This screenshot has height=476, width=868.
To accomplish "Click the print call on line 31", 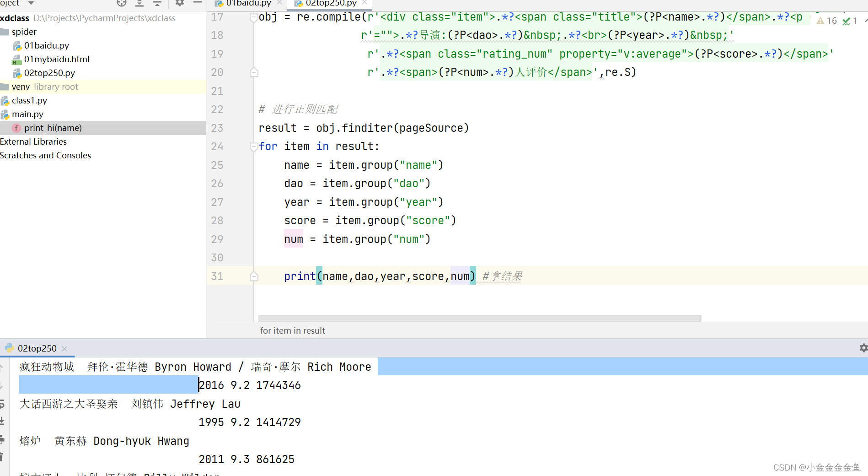I will (x=300, y=276).
